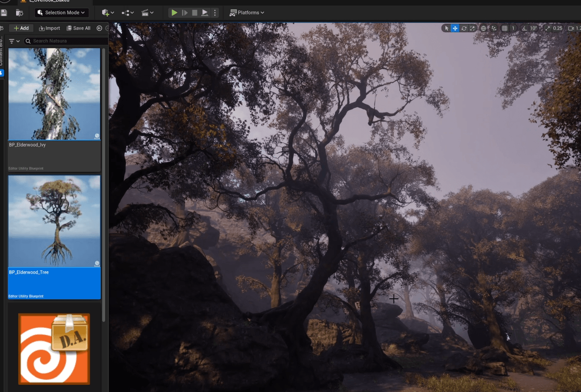Viewport: 581px width, 392px height.
Task: Toggle surface snapping icon
Action: [494, 28]
